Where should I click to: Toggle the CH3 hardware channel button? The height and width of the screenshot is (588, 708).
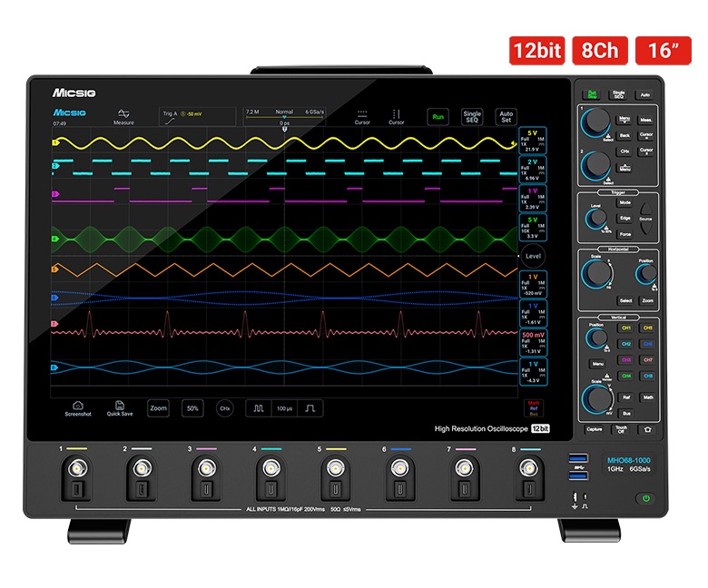point(626,359)
